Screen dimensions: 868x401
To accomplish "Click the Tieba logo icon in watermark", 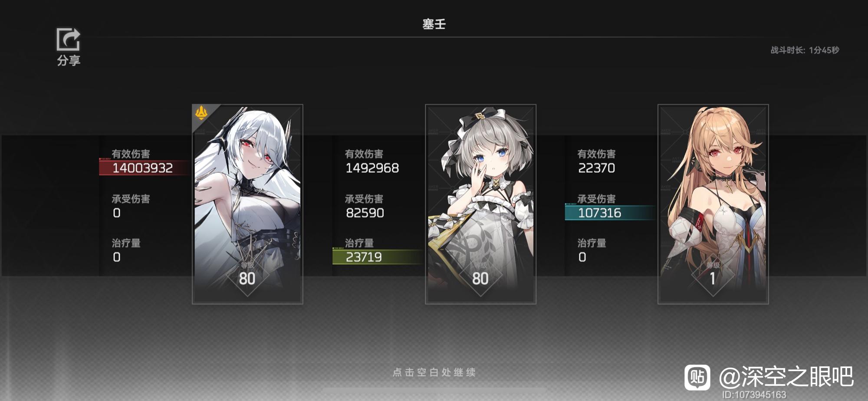I will tap(697, 377).
